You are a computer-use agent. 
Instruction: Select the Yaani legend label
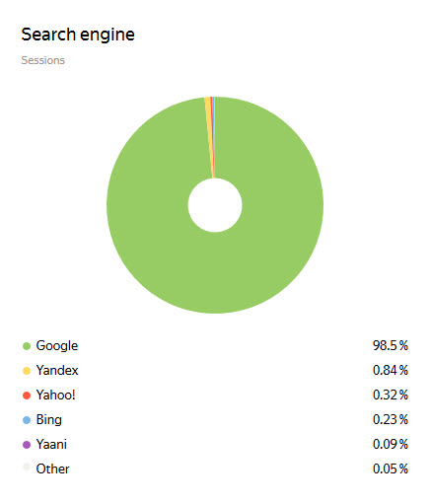[51, 444]
